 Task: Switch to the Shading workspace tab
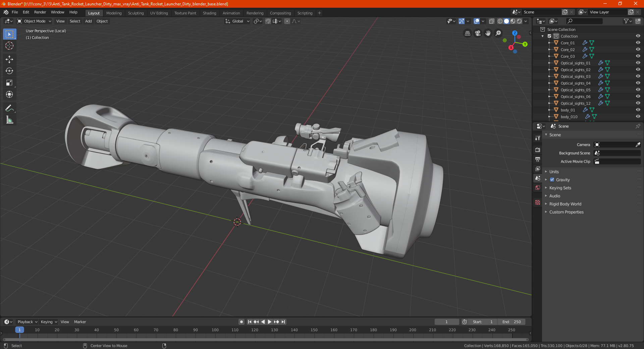209,13
